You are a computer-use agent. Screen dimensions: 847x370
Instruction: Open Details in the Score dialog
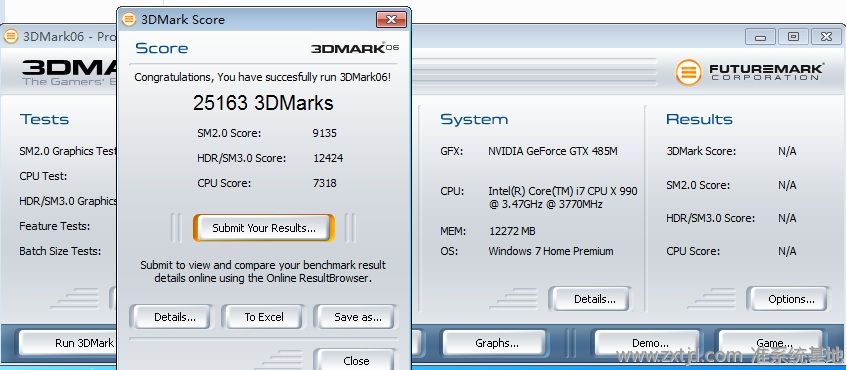coord(175,317)
